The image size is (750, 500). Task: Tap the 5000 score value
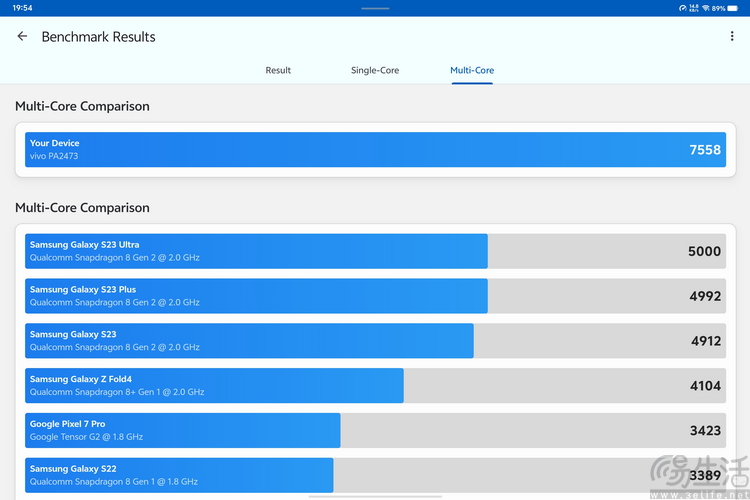(704, 251)
